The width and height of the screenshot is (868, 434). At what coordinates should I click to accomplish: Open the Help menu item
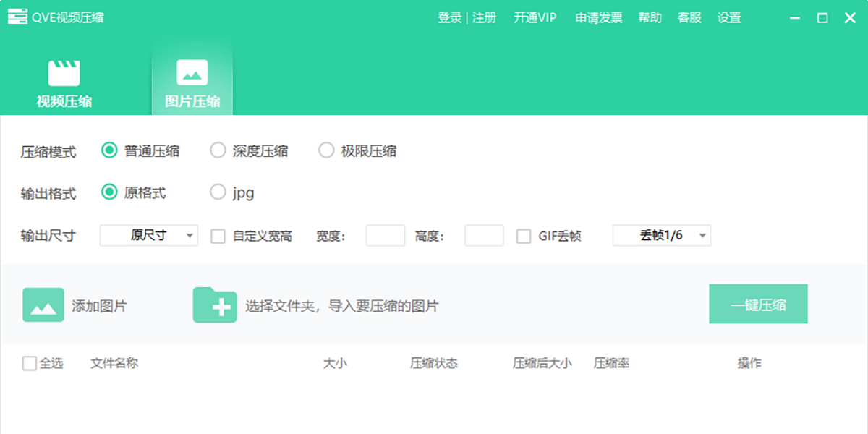[650, 18]
